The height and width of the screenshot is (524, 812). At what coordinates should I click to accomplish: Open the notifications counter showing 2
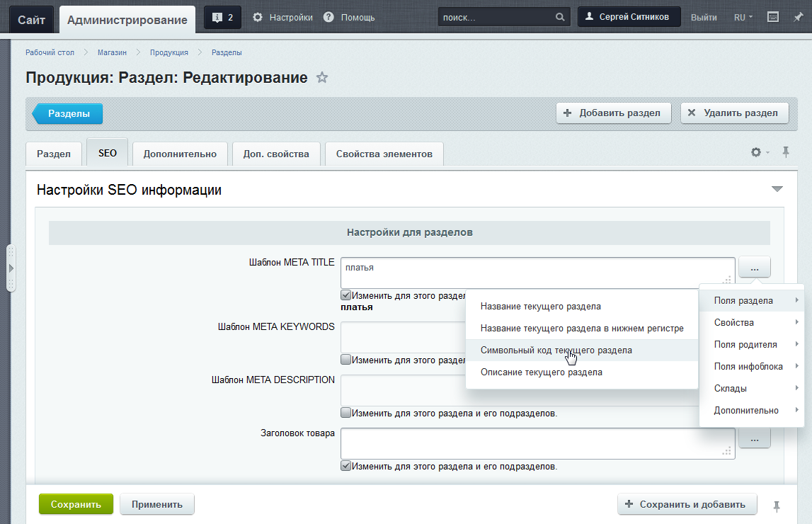tap(222, 18)
